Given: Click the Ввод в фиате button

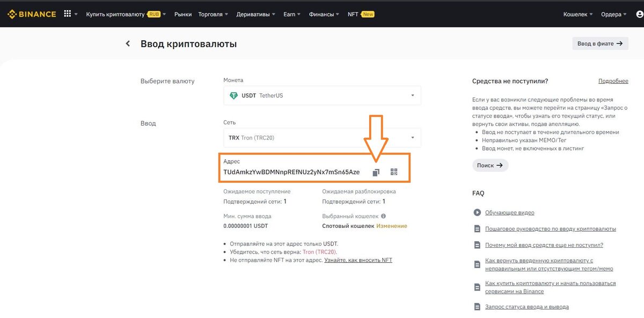Looking at the screenshot, I should pyautogui.click(x=600, y=43).
